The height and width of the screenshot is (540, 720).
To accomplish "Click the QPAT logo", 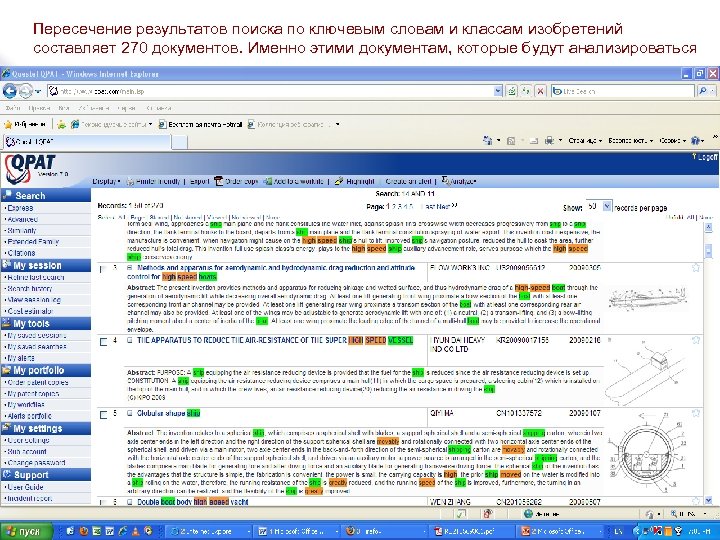I will point(30,168).
